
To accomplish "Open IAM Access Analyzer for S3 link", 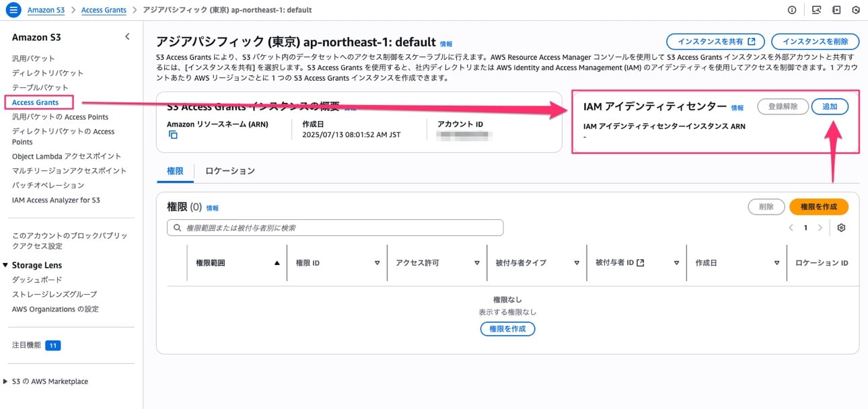I will pos(57,200).
